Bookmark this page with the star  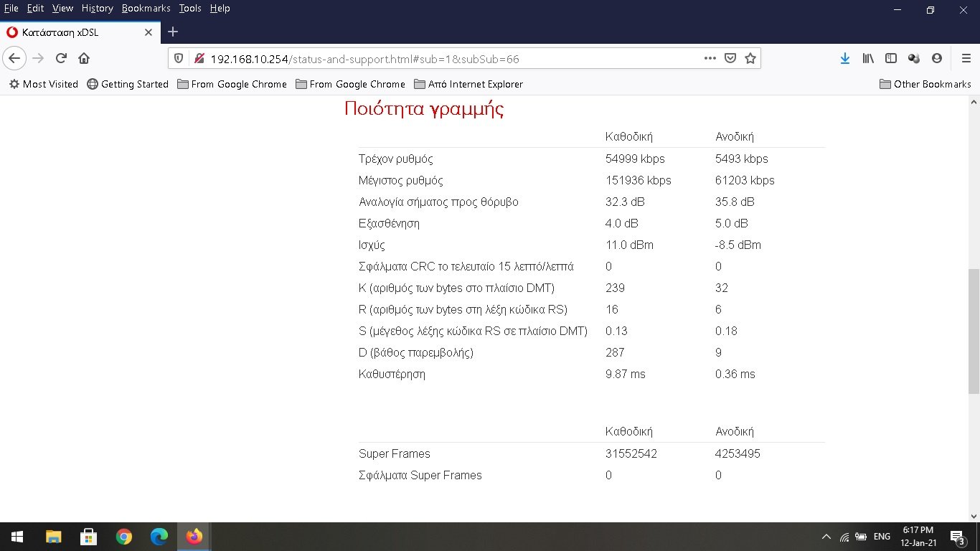pos(750,58)
